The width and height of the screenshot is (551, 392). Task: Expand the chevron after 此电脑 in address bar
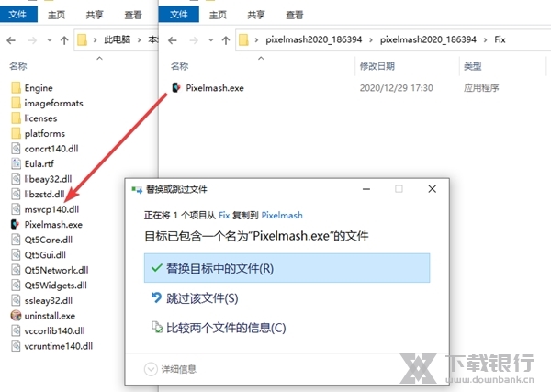pos(140,40)
